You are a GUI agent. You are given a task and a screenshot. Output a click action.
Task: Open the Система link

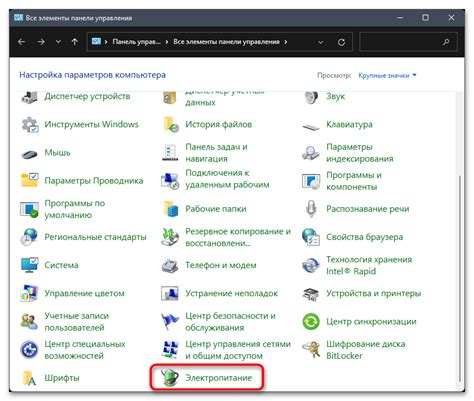coord(61,265)
